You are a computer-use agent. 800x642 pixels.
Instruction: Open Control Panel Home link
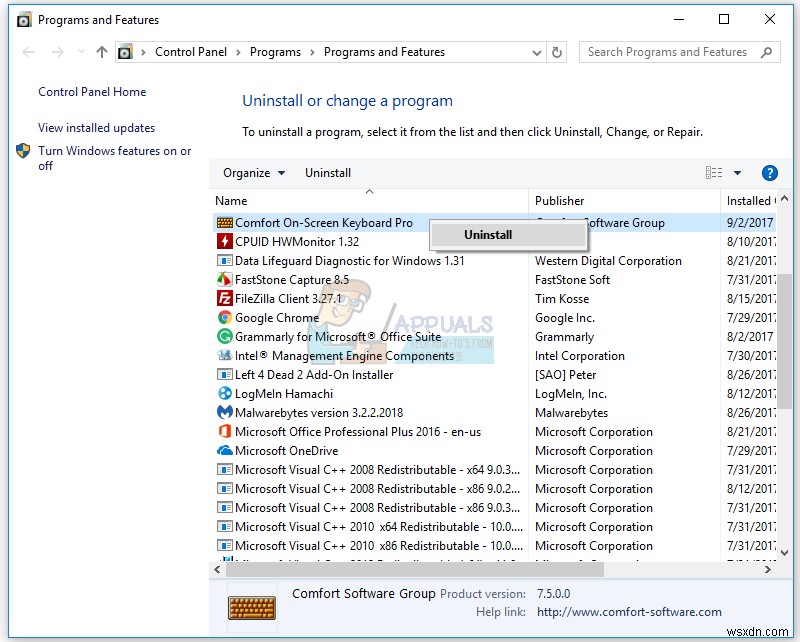pos(92,92)
